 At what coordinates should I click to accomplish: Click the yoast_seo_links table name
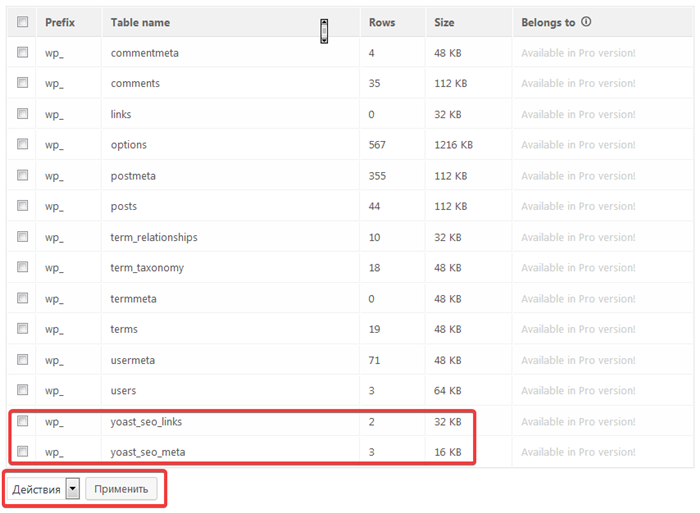[146, 421]
